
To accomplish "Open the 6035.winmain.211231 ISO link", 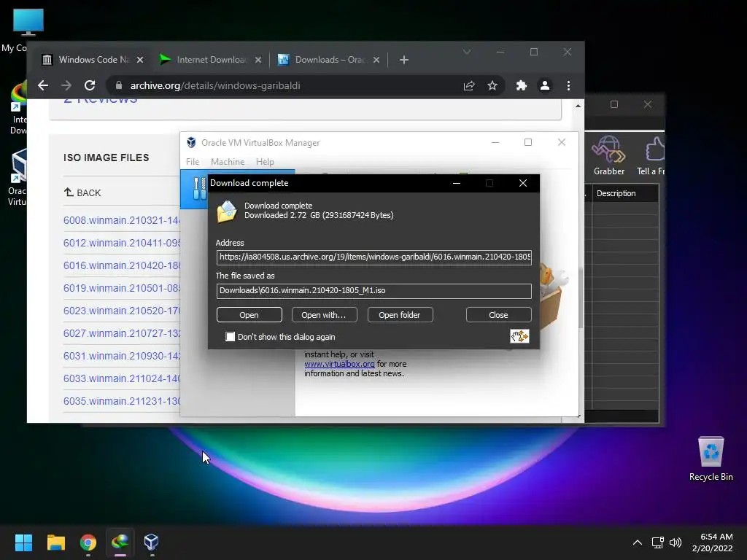I will click(x=122, y=402).
